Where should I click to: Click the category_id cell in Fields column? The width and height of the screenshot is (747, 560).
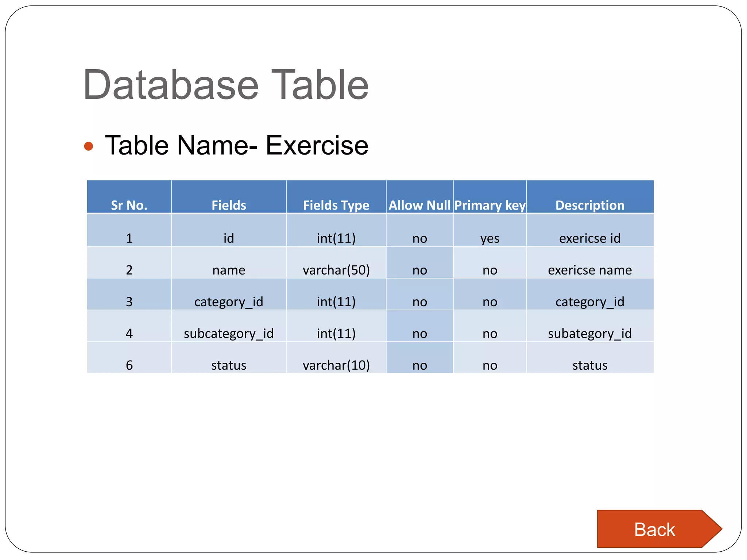point(229,302)
